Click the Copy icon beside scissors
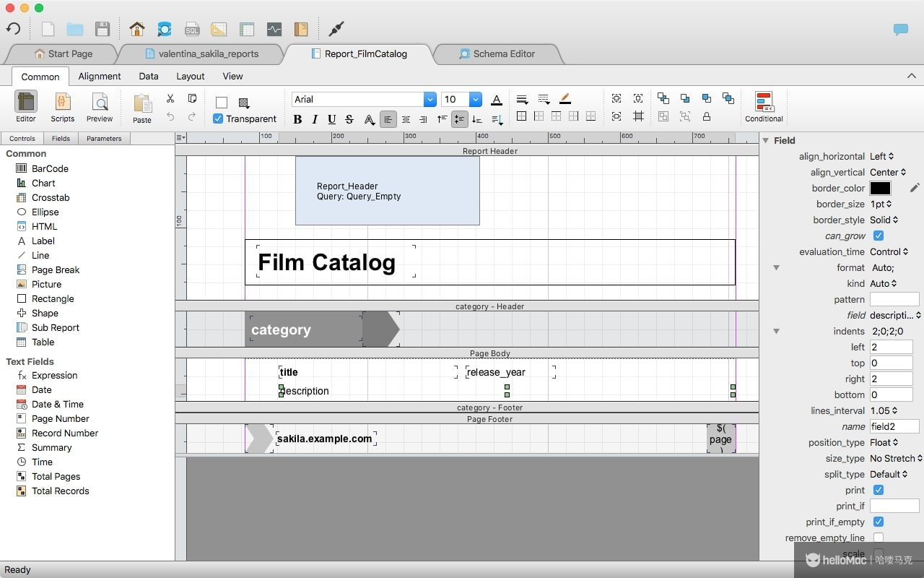The image size is (924, 578). [x=192, y=99]
